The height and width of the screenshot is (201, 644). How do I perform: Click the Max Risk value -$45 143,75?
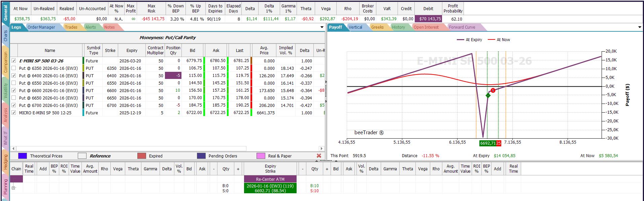(153, 19)
